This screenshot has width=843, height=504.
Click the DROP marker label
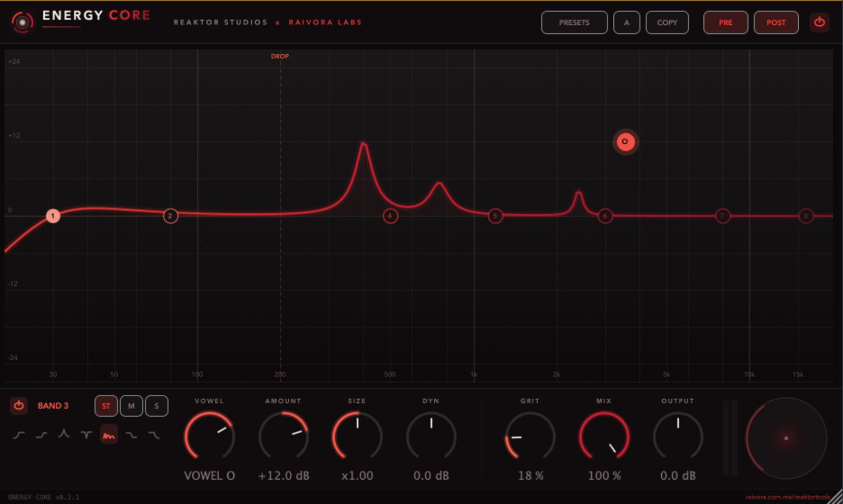click(x=280, y=56)
